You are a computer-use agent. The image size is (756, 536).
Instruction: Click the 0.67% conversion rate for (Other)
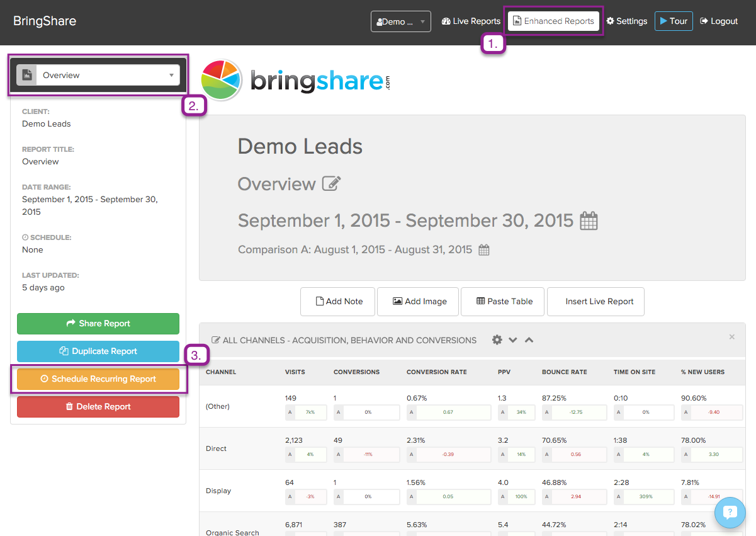pyautogui.click(x=417, y=398)
